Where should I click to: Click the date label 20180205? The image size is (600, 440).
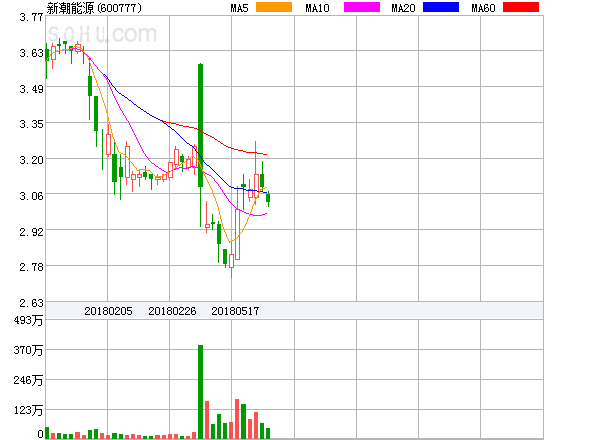point(108,311)
